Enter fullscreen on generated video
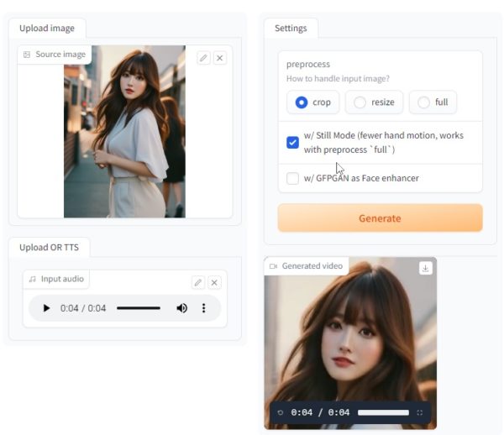The height and width of the screenshot is (435, 504). 420,412
